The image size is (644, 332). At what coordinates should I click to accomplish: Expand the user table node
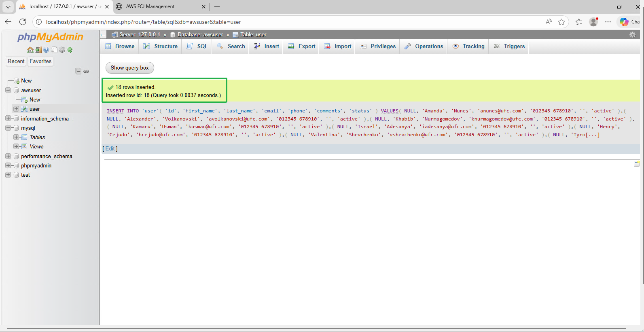pyautogui.click(x=16, y=109)
